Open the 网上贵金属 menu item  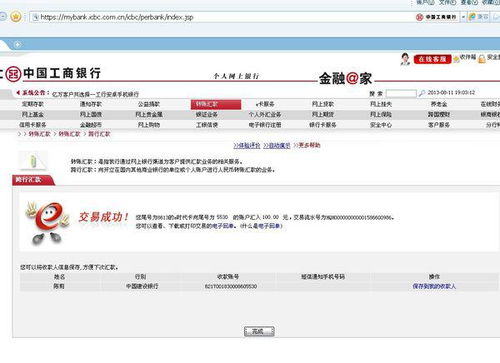pos(149,115)
